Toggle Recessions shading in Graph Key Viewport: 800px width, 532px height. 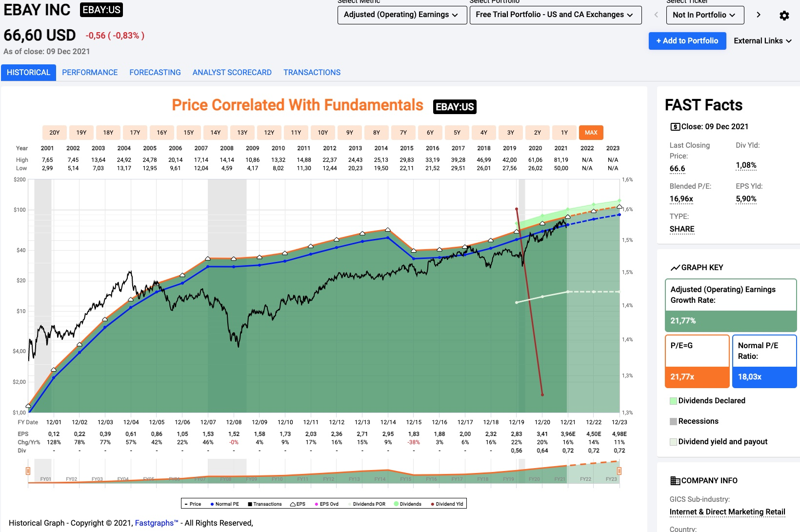pos(694,421)
